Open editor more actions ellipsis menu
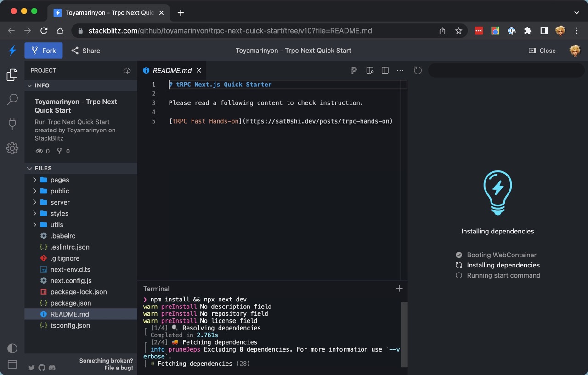Viewport: 588px width, 375px height. click(x=400, y=70)
